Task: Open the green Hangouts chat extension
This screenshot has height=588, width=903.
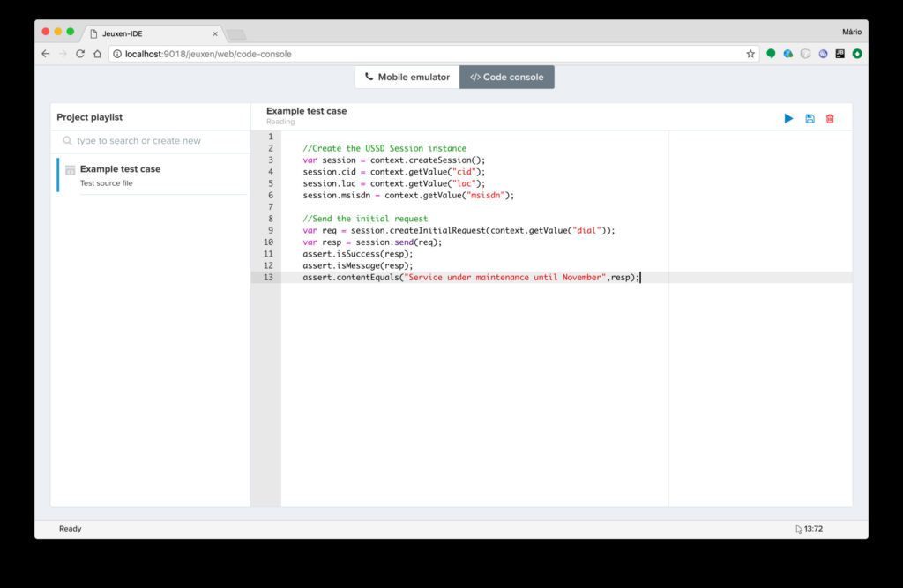Action: click(x=771, y=54)
